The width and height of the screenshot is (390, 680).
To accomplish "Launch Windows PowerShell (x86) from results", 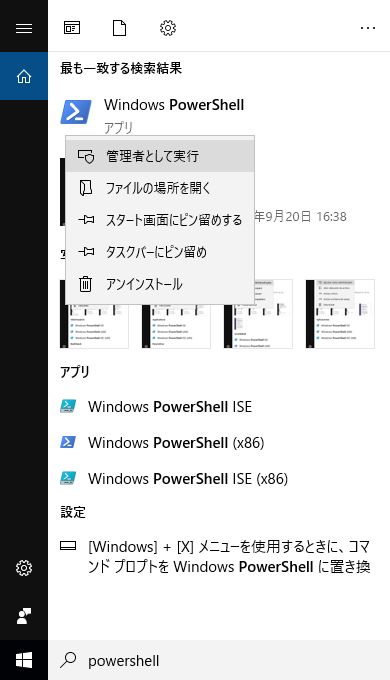I will tap(219, 442).
